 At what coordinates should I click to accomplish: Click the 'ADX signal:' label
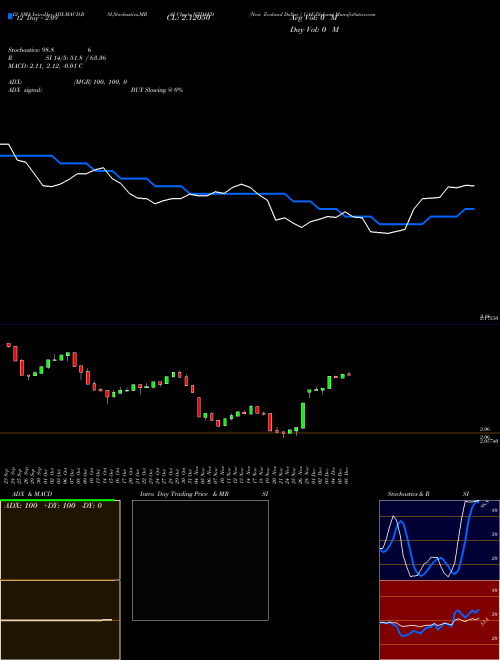pos(25,90)
